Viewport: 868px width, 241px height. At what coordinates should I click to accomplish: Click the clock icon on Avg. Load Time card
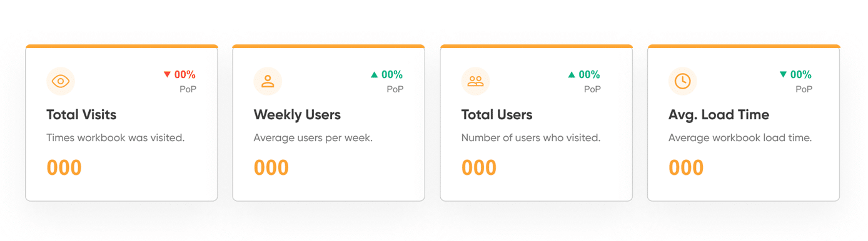click(x=682, y=81)
